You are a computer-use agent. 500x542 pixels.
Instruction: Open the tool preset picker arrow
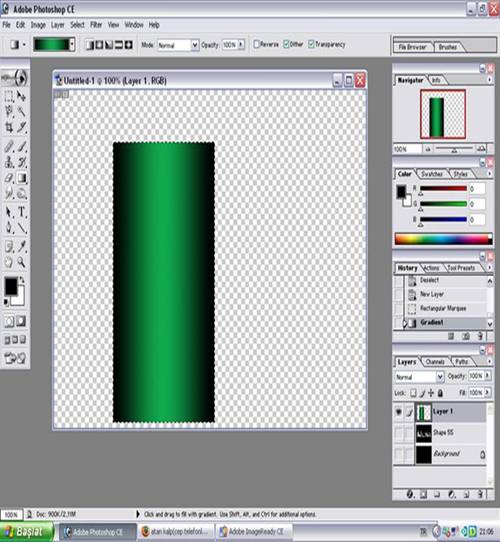coord(24,45)
